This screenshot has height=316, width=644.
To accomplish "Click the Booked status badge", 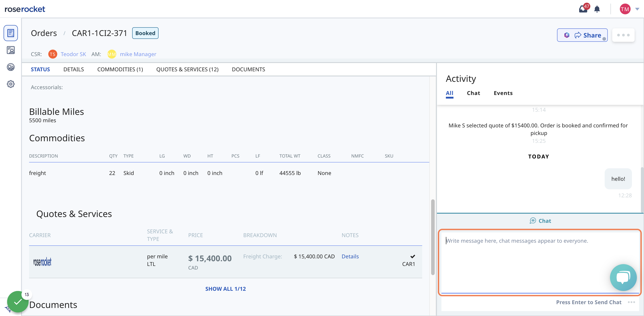I will pyautogui.click(x=145, y=33).
